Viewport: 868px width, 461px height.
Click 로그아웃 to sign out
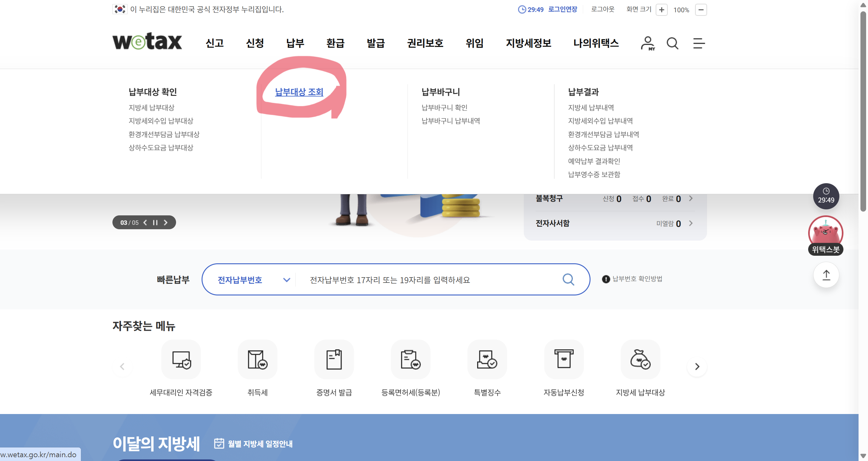(x=602, y=9)
